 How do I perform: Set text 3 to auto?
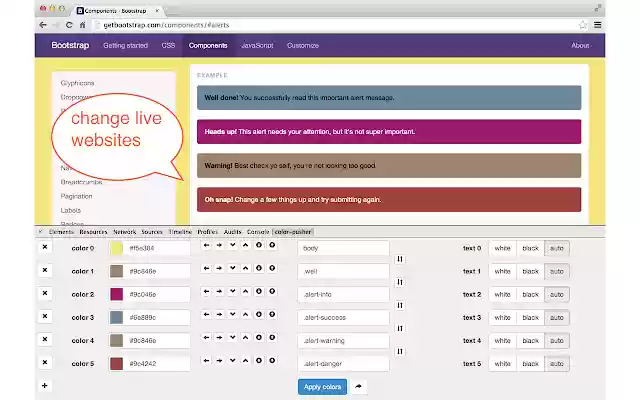click(557, 318)
